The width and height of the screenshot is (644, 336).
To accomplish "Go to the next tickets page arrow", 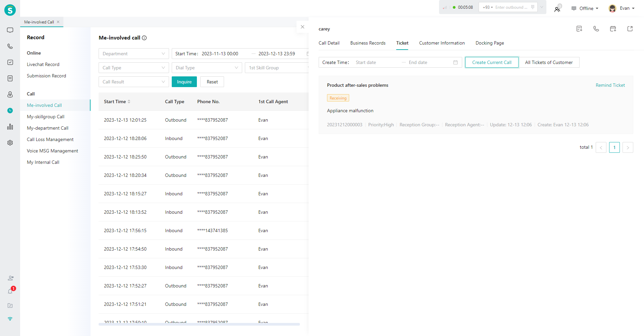I will (x=628, y=147).
